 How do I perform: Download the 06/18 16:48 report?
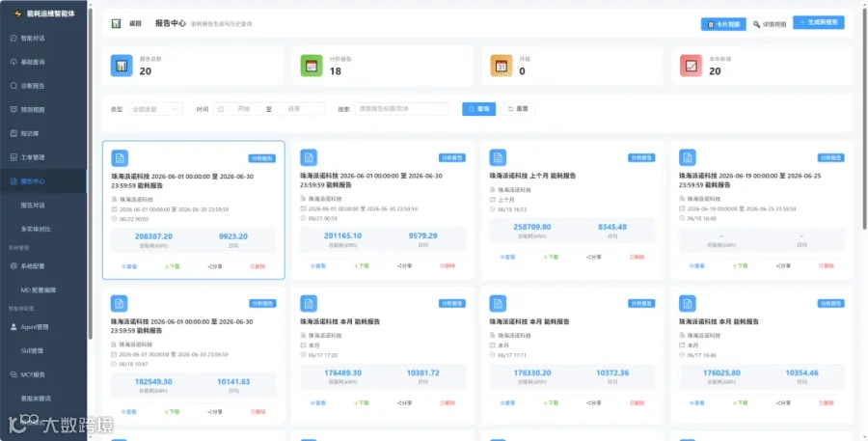[740, 266]
